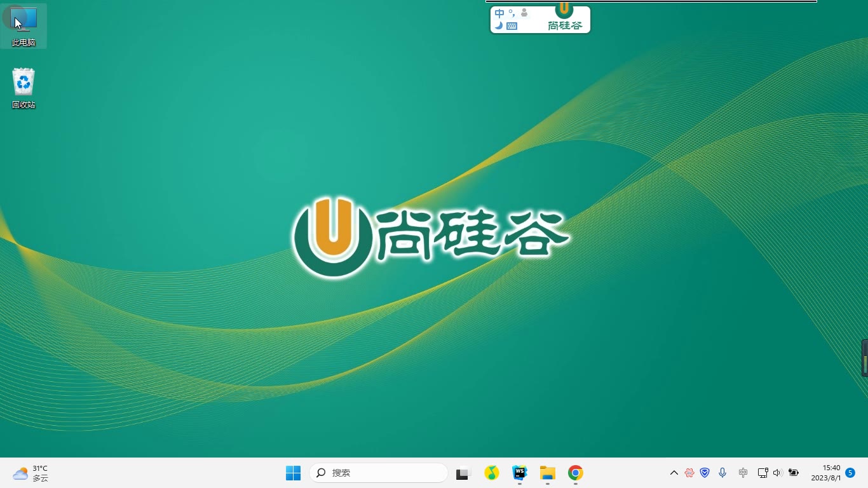This screenshot has height=488, width=868.
Task: Click the dark widget on the right screen edge
Action: (865, 358)
